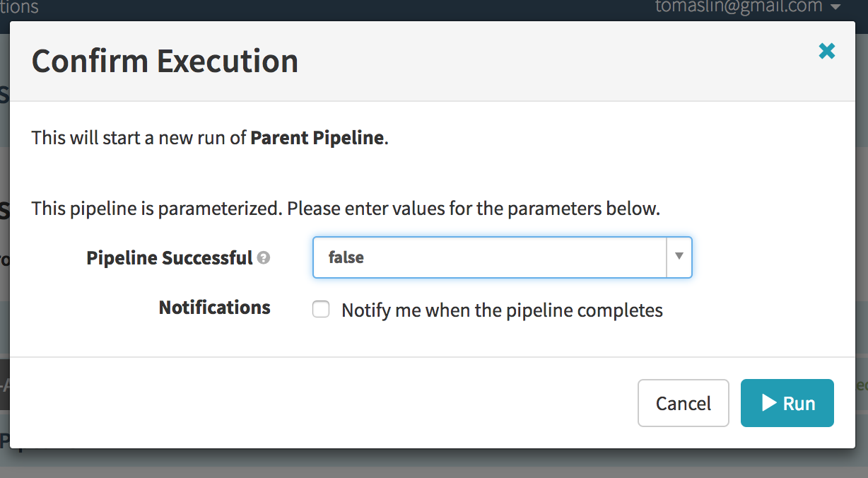This screenshot has height=478, width=868.
Task: Click the Pipeline Successful parameter label
Action: pyautogui.click(x=170, y=258)
